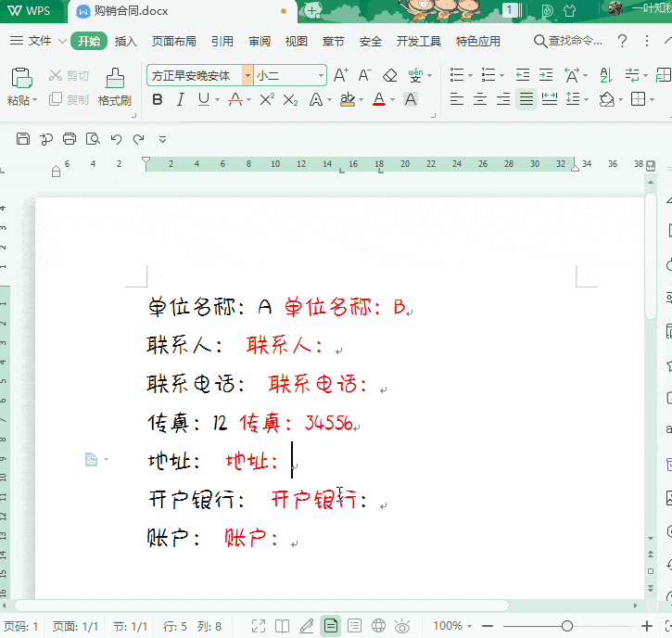672x638 pixels.
Task: Enable justified paragraph alignment
Action: coord(526,99)
